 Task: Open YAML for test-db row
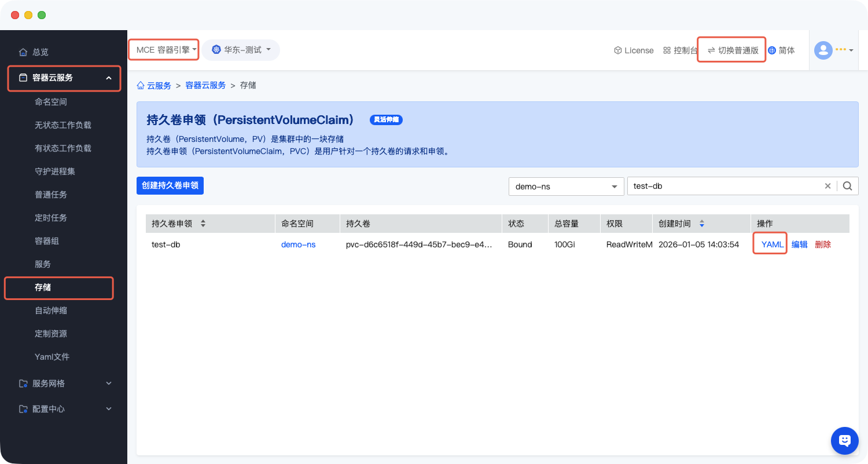772,244
